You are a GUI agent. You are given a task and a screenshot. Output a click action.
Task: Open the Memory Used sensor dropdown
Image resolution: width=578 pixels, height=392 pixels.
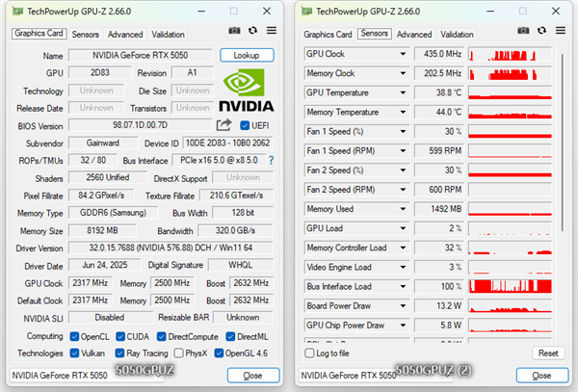click(403, 209)
